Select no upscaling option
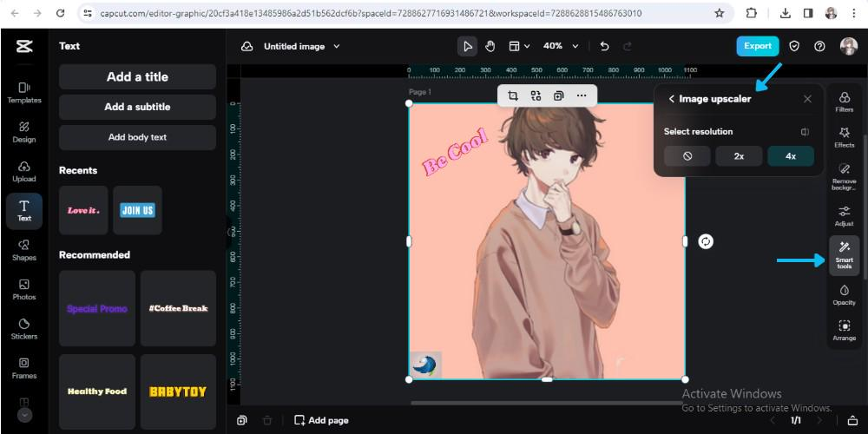Image resolution: width=868 pixels, height=434 pixels. [x=687, y=156]
